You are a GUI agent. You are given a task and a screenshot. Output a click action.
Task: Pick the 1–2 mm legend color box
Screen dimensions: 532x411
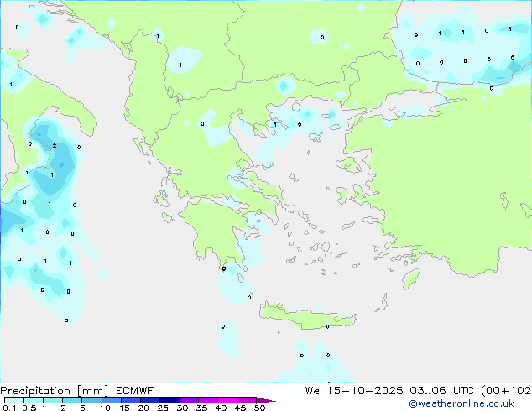53,400
